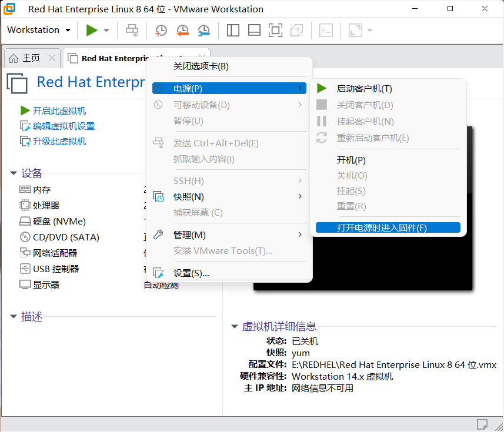Click the Unity mode toolbar icon
Viewport: 504px width, 432px height.
[x=296, y=30]
